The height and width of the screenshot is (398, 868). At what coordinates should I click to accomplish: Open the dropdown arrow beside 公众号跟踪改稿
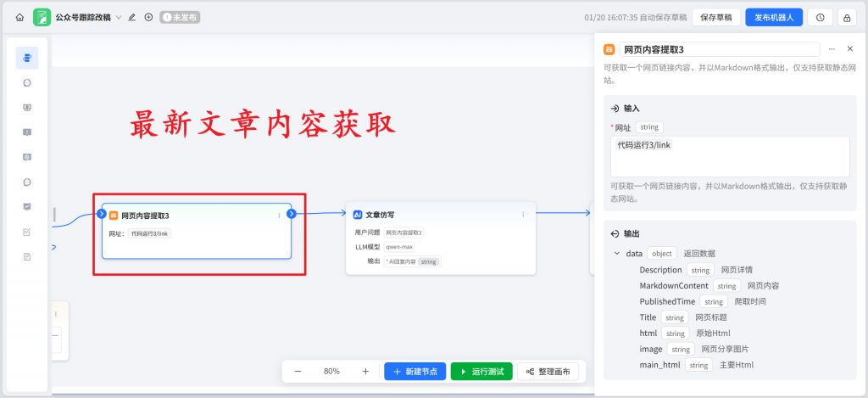click(x=119, y=17)
